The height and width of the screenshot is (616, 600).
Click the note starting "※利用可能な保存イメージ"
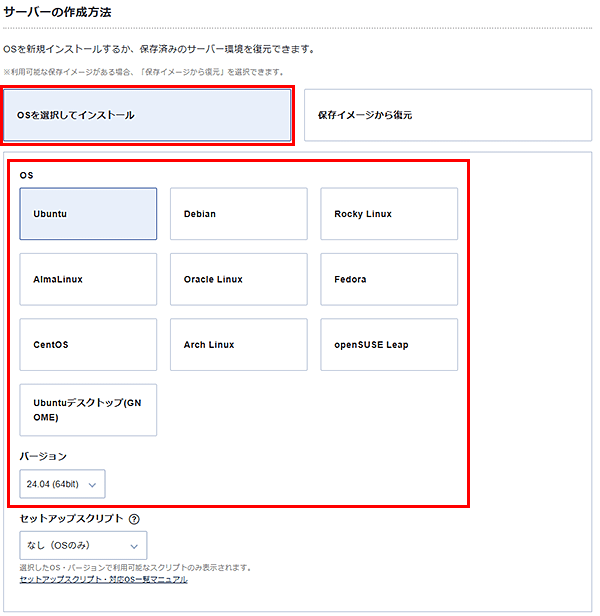(x=143, y=72)
